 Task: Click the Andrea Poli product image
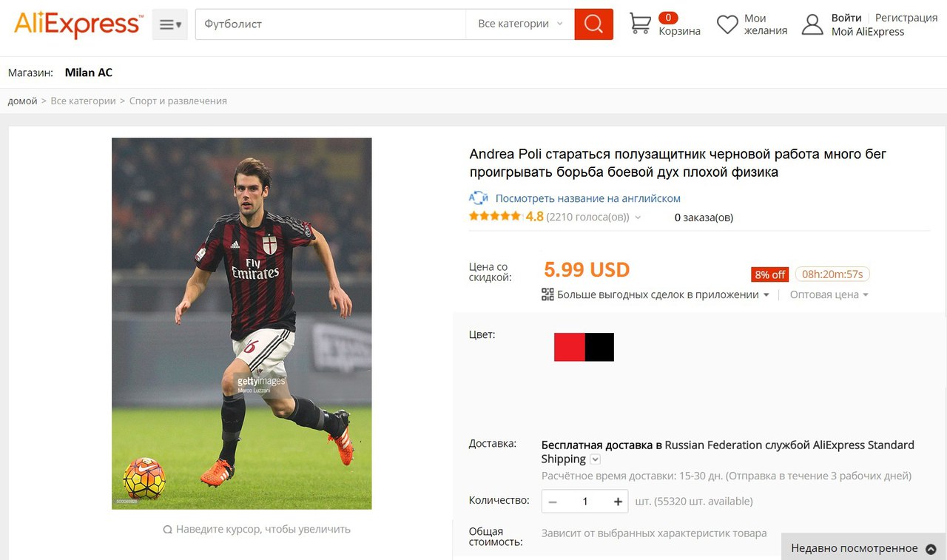pos(242,323)
